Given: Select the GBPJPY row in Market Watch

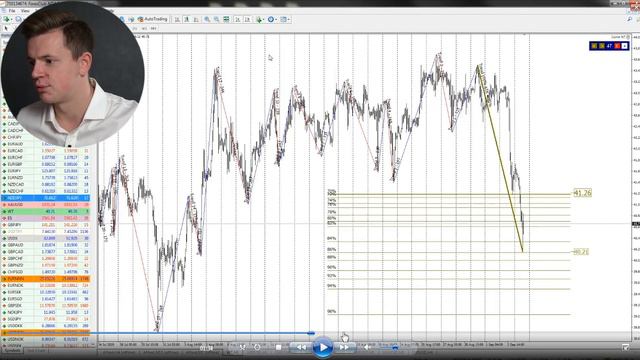Looking at the screenshot, I should [46, 225].
